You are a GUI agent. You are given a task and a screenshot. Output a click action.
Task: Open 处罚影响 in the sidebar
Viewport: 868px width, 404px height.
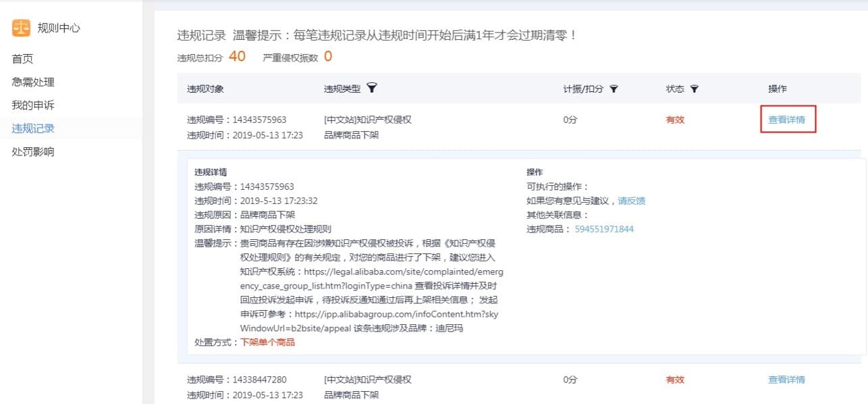coord(33,151)
